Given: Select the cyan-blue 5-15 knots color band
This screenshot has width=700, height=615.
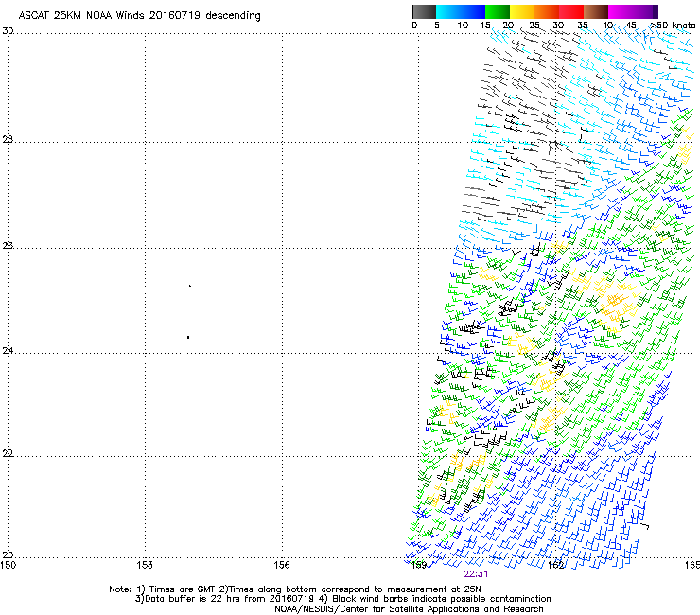Looking at the screenshot, I should [461, 11].
